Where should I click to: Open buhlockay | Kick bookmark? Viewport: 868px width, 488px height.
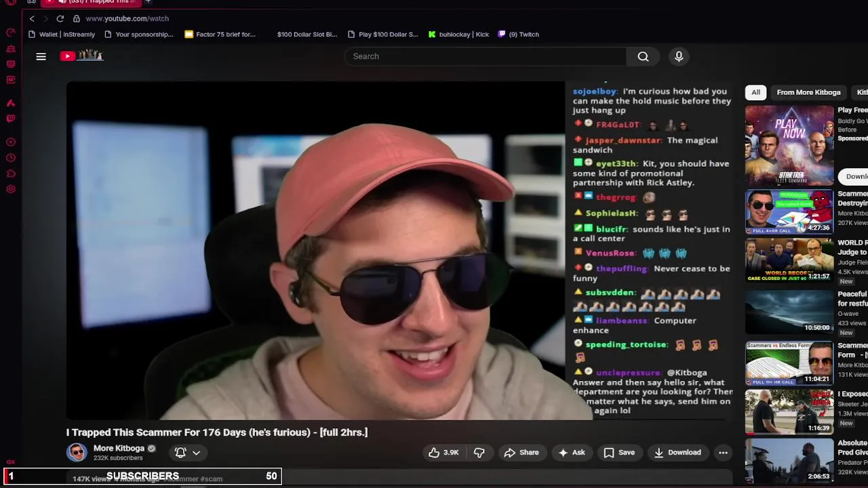(x=458, y=34)
